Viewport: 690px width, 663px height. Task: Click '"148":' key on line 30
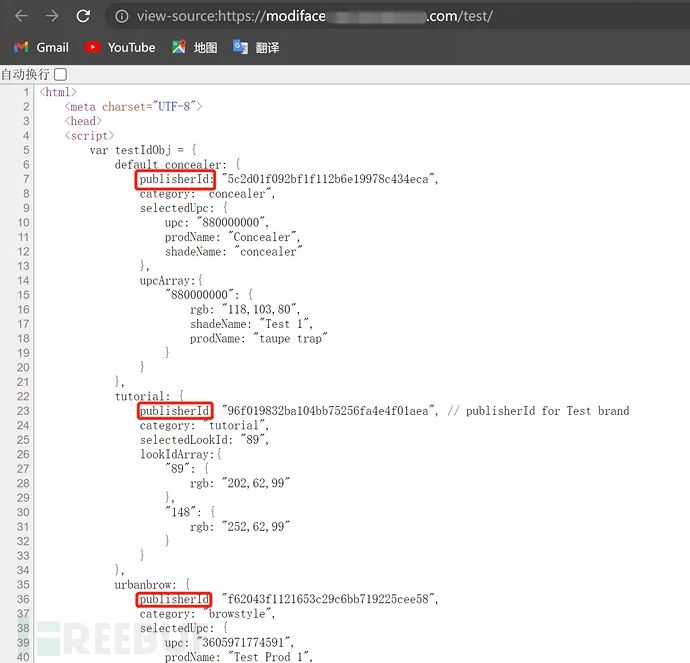click(184, 512)
